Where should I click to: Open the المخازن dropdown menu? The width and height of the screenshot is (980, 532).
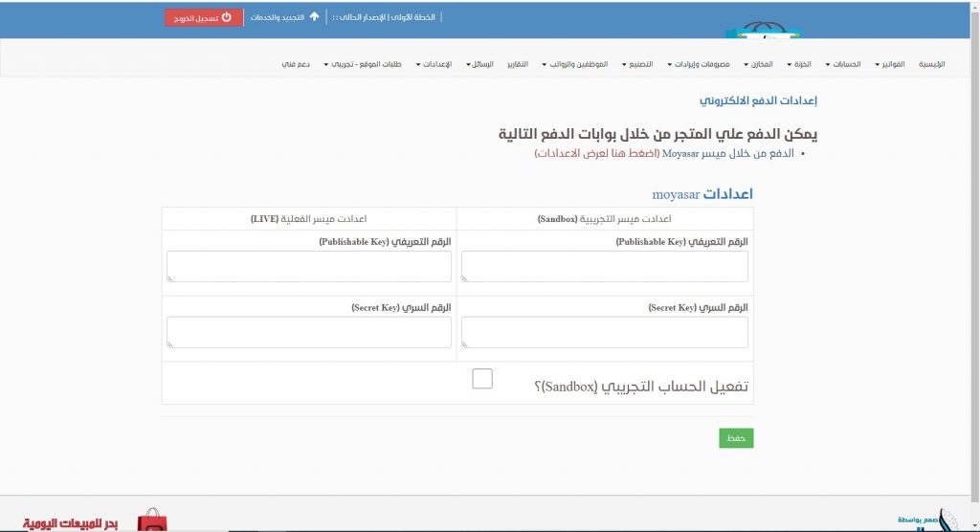click(x=758, y=64)
